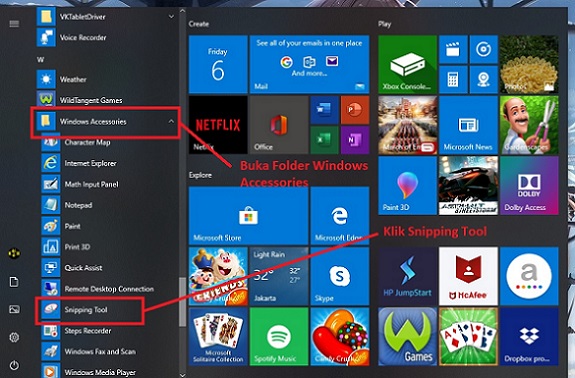This screenshot has height=378, width=575.
Task: Click the app list scrollbar thumb
Action: (x=182, y=301)
